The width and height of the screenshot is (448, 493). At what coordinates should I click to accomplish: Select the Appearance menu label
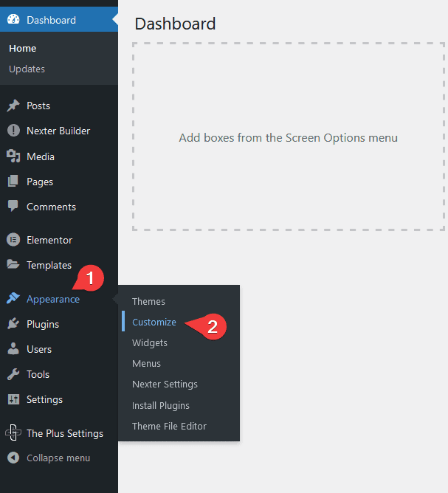tap(53, 300)
